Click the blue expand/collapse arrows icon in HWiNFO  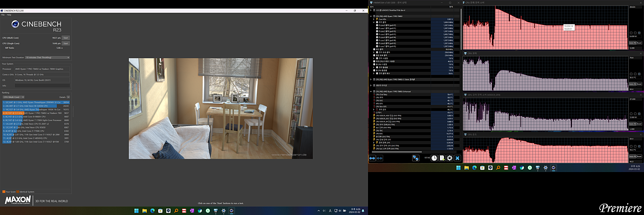point(372,158)
